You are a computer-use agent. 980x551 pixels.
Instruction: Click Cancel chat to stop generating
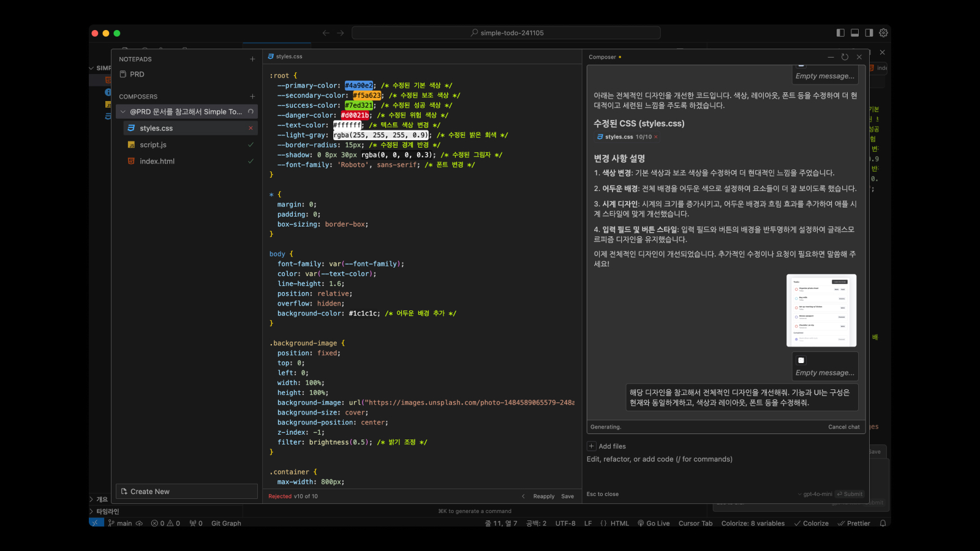coord(844,427)
